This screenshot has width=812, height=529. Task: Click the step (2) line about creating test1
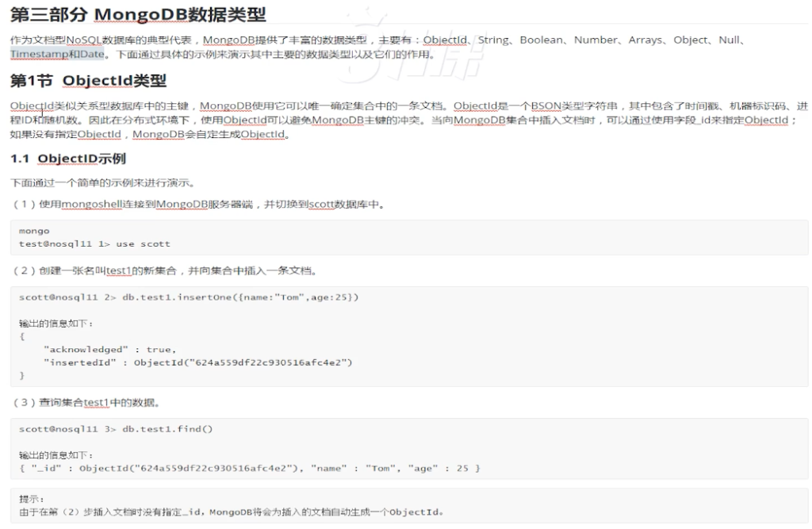(x=164, y=270)
